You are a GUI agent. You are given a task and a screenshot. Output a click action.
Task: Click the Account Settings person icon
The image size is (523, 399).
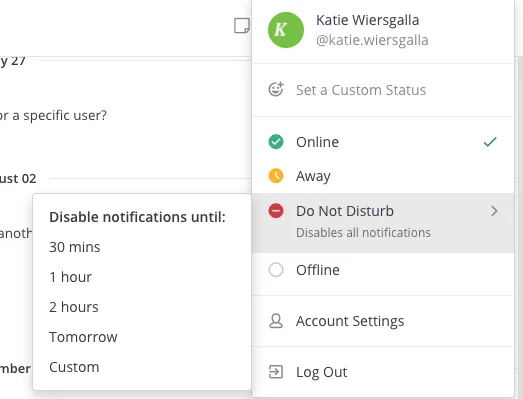tap(276, 321)
